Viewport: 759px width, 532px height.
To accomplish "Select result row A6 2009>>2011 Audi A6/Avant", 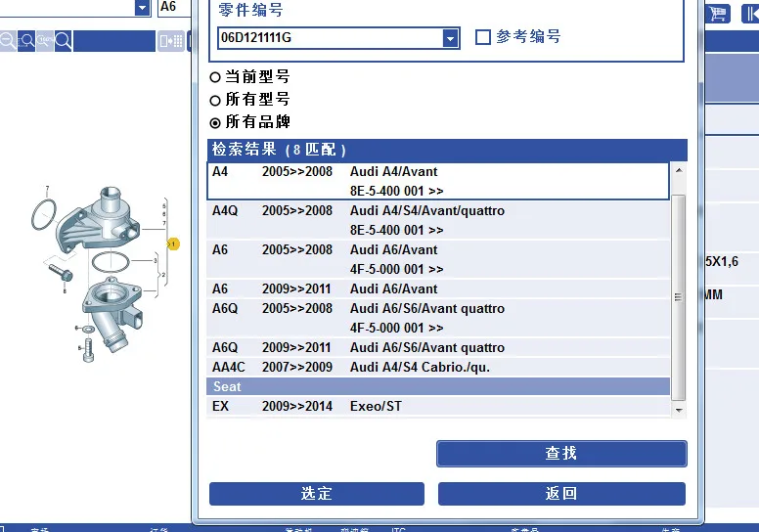I will coord(438,289).
